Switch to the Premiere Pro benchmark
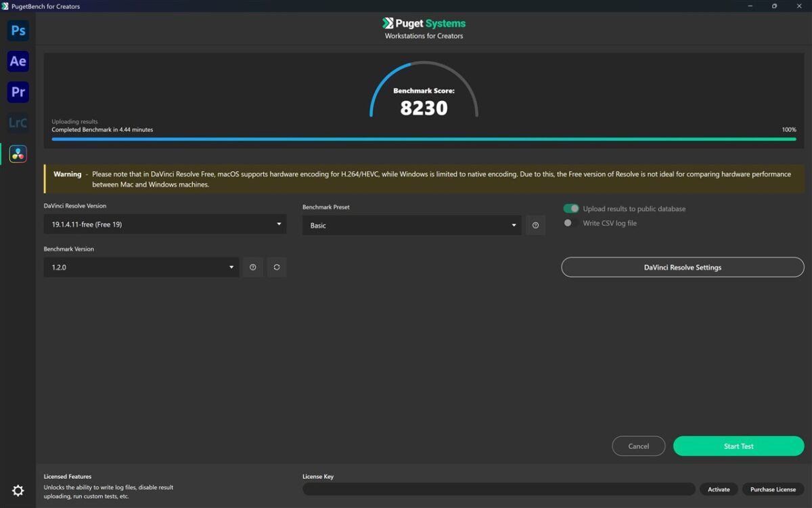The width and height of the screenshot is (812, 508). tap(18, 92)
